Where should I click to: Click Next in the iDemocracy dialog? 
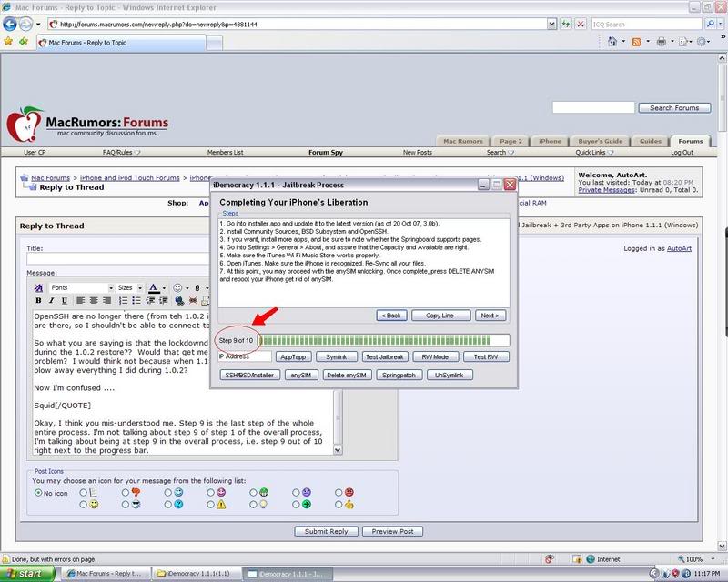(490, 316)
